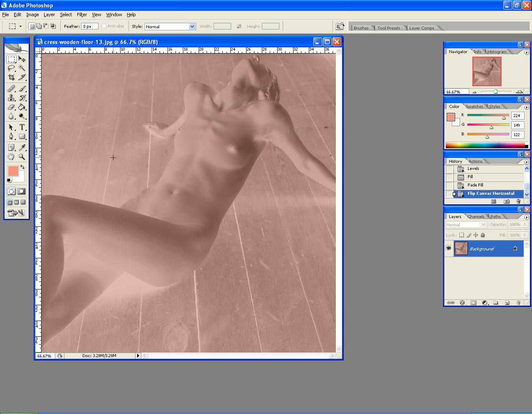The width and height of the screenshot is (532, 414).
Task: Click the Feather input field
Action: click(89, 27)
